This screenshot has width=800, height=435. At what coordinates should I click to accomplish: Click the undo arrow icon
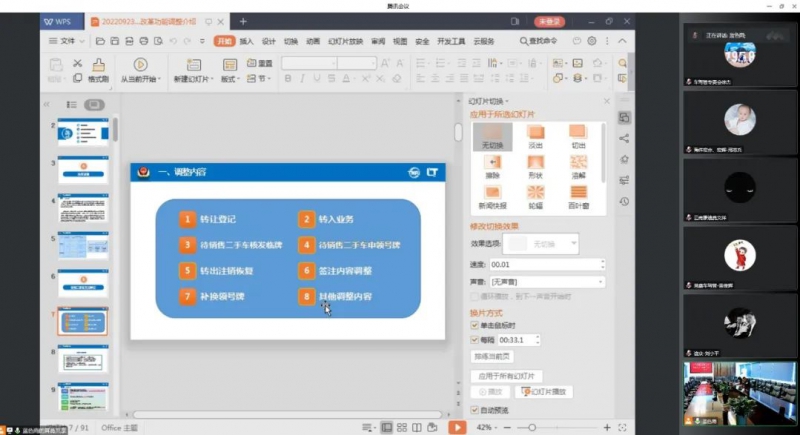pyautogui.click(x=173, y=41)
